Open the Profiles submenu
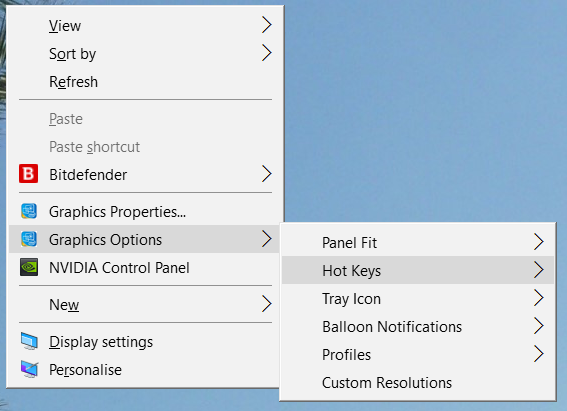 418,354
